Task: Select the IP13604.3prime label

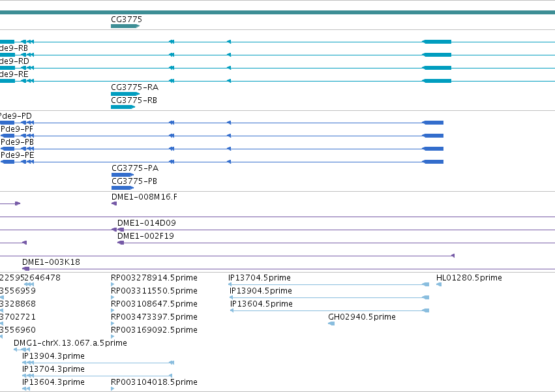Action: point(53,382)
